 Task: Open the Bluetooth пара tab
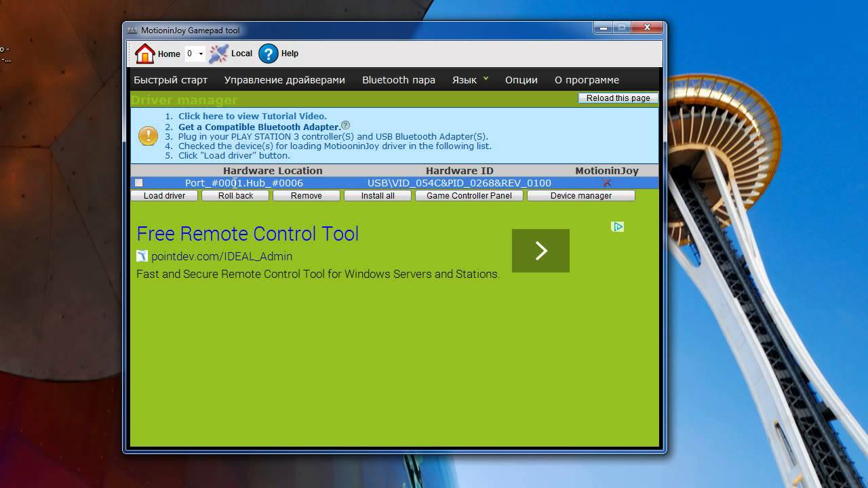[x=399, y=80]
